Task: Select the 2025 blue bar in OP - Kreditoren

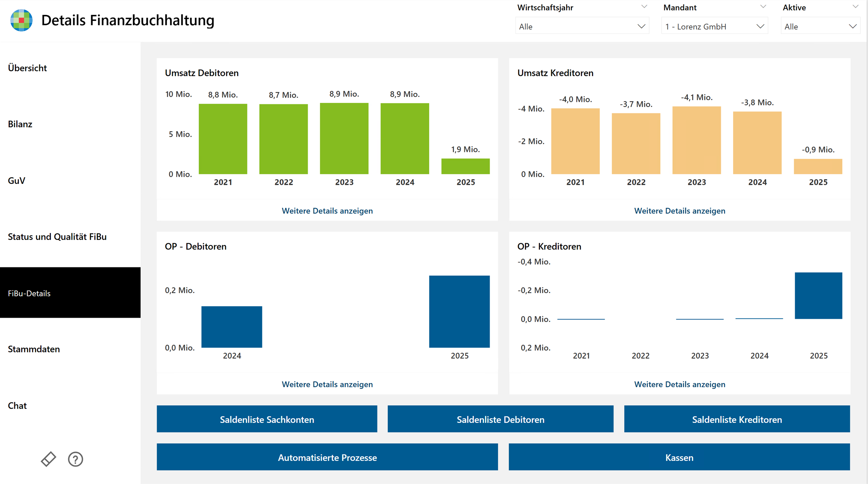Action: click(818, 296)
